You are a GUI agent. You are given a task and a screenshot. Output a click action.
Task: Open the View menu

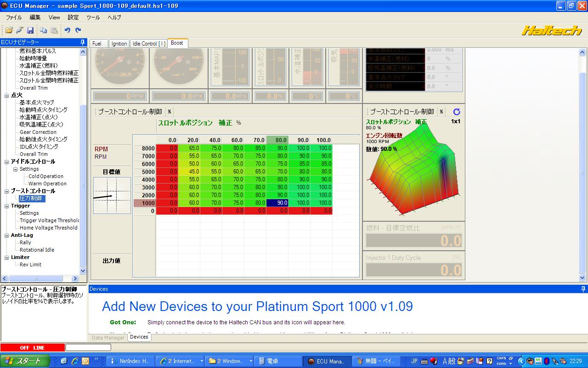pyautogui.click(x=54, y=17)
